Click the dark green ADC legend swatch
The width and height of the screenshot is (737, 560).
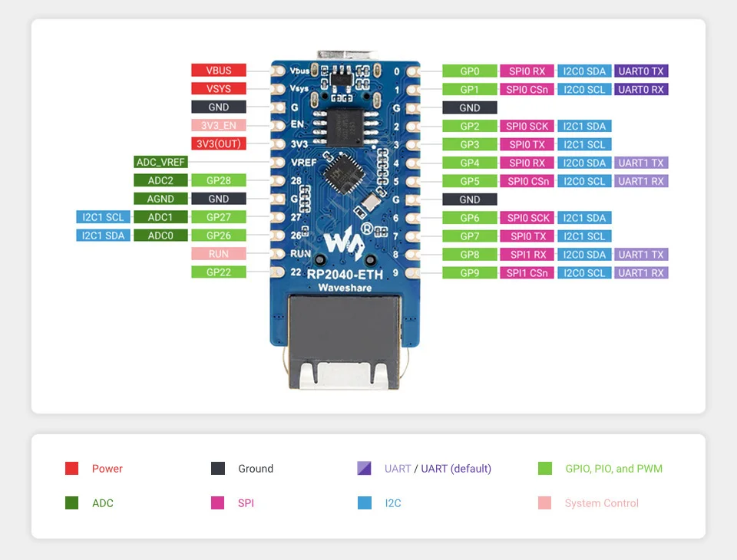coord(72,502)
